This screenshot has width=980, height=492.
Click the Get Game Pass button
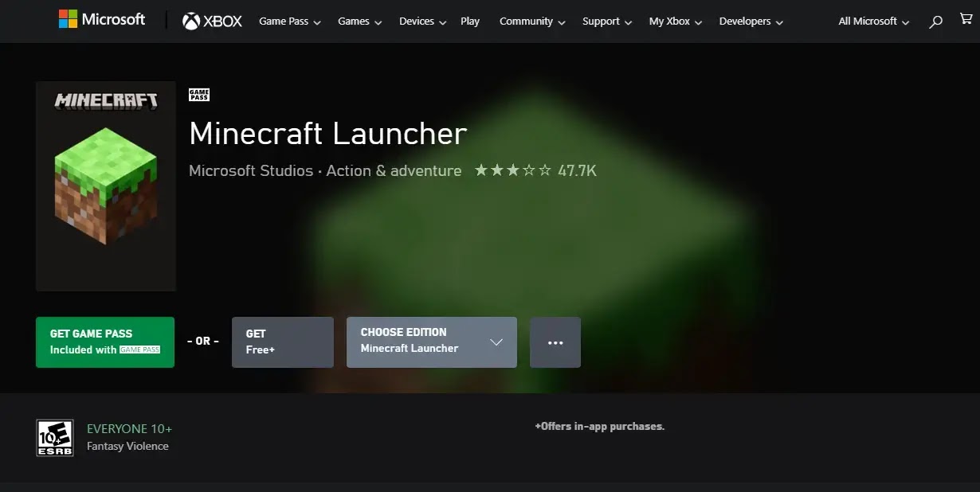(x=105, y=342)
